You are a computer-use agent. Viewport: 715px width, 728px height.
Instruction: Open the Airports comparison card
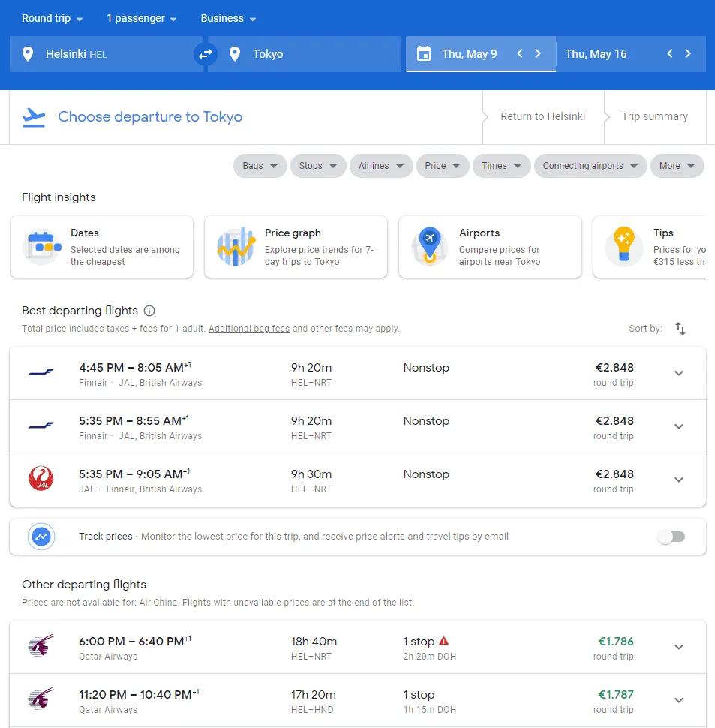490,247
